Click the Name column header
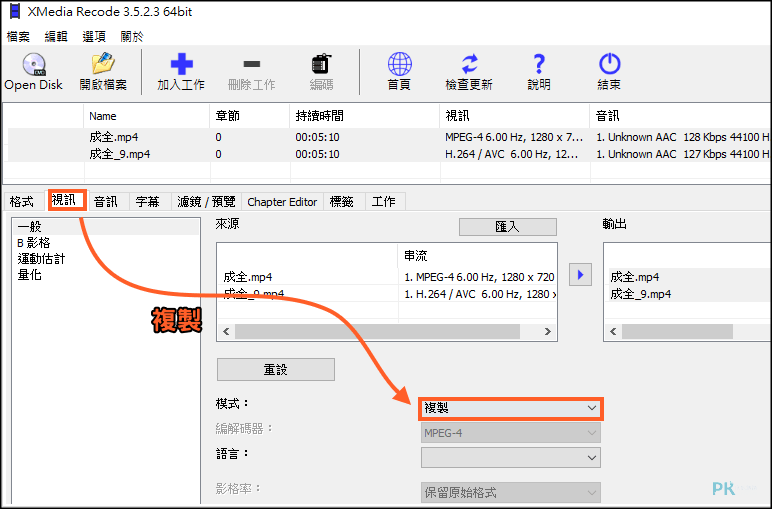Image resolution: width=772 pixels, height=509 pixels. [x=147, y=116]
